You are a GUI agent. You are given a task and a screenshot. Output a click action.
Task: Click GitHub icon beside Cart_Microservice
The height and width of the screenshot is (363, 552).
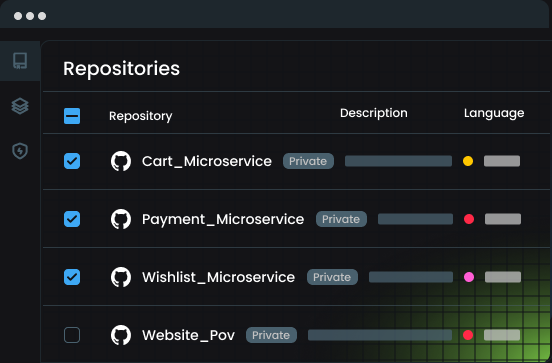coord(121,161)
